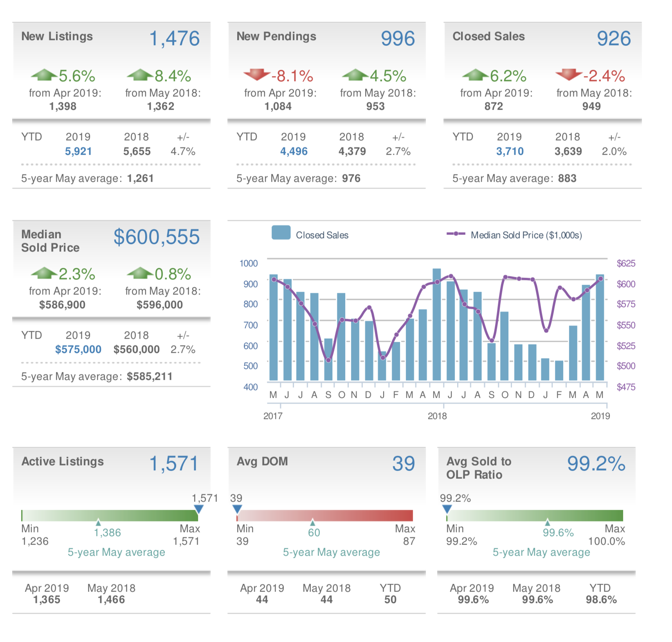Click the New Listings value 1,476
This screenshot has height=642, width=672.
point(175,38)
